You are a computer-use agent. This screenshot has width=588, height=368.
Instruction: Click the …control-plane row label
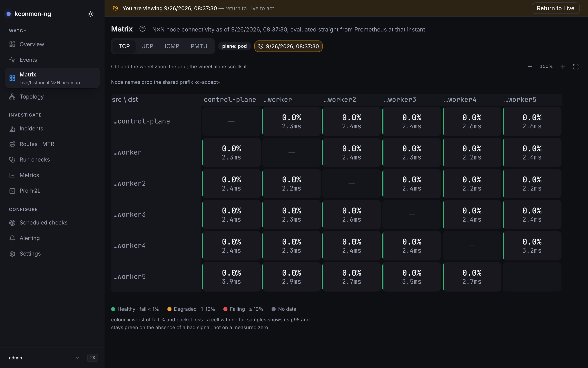(x=142, y=121)
